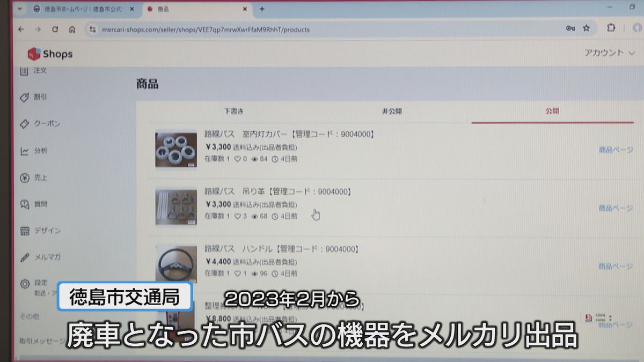Switch to the 下書き drafts tab
This screenshot has width=644, height=362.
point(233,111)
